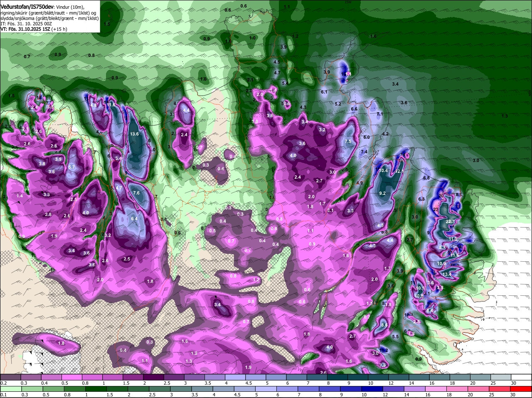Click the 5.2 precipitation value on the map
The width and height of the screenshot is (532, 398).
click(338, 104)
